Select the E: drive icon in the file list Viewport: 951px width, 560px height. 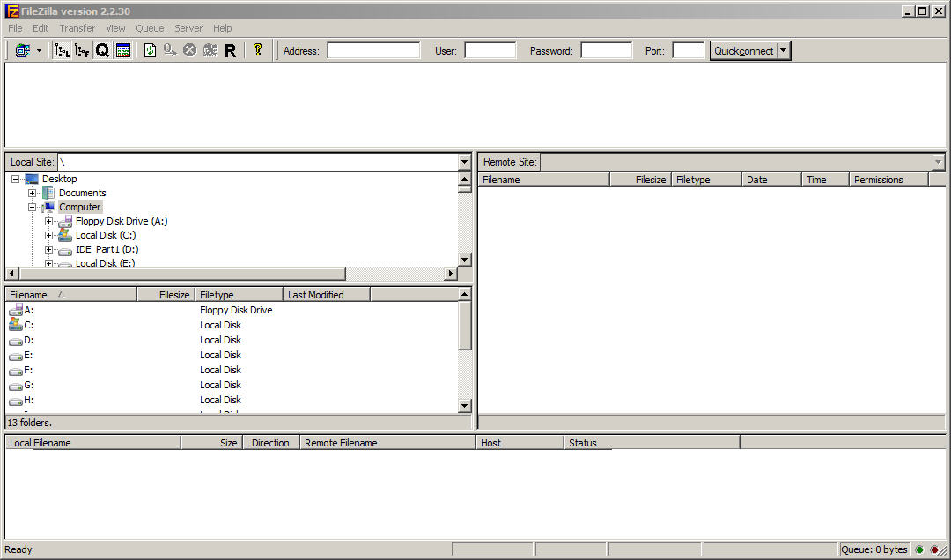[16, 356]
